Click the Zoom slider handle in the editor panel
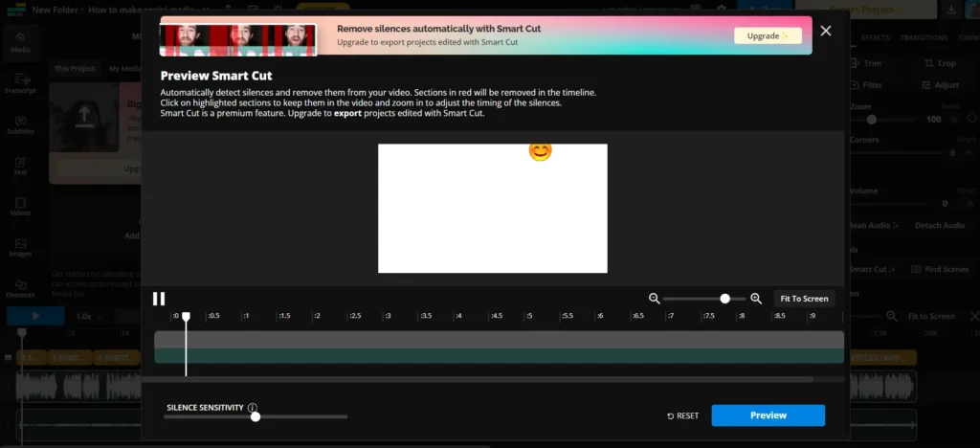The image size is (980, 448). tap(871, 120)
